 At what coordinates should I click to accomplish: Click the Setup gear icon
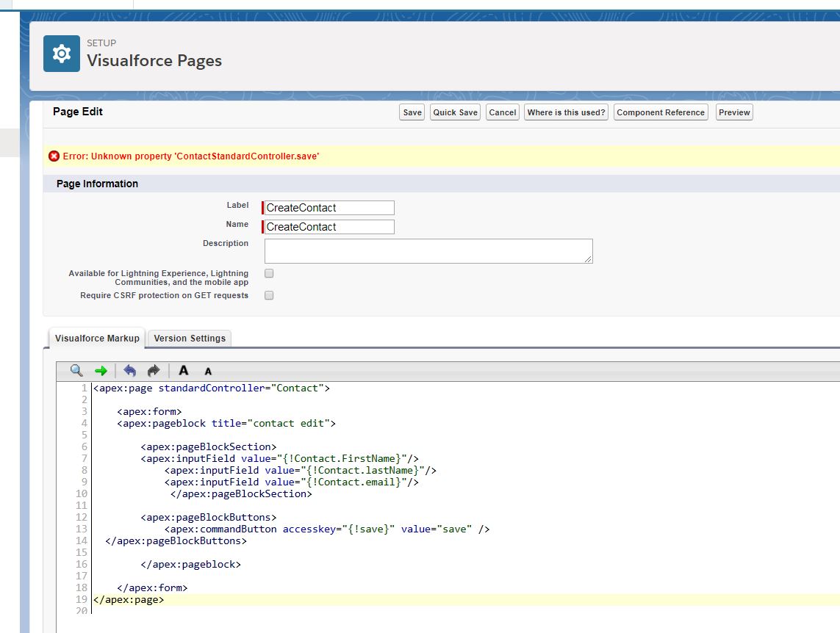point(62,54)
